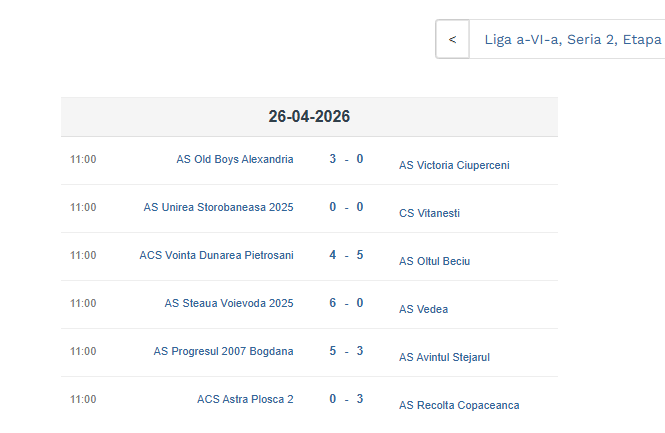Viewport: 665px width, 433px height.
Task: Select AS Unirea Storobaneasa 2025 team
Action: tap(219, 207)
